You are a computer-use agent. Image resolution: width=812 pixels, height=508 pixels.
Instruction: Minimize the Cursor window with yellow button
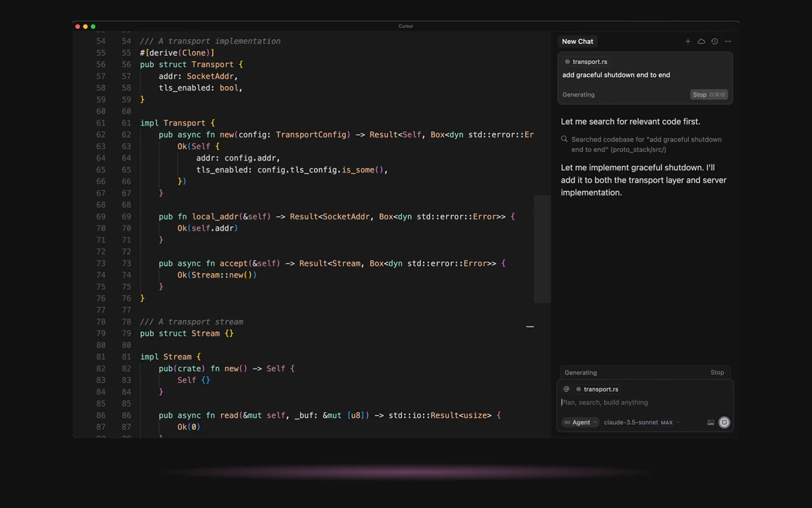click(x=85, y=26)
